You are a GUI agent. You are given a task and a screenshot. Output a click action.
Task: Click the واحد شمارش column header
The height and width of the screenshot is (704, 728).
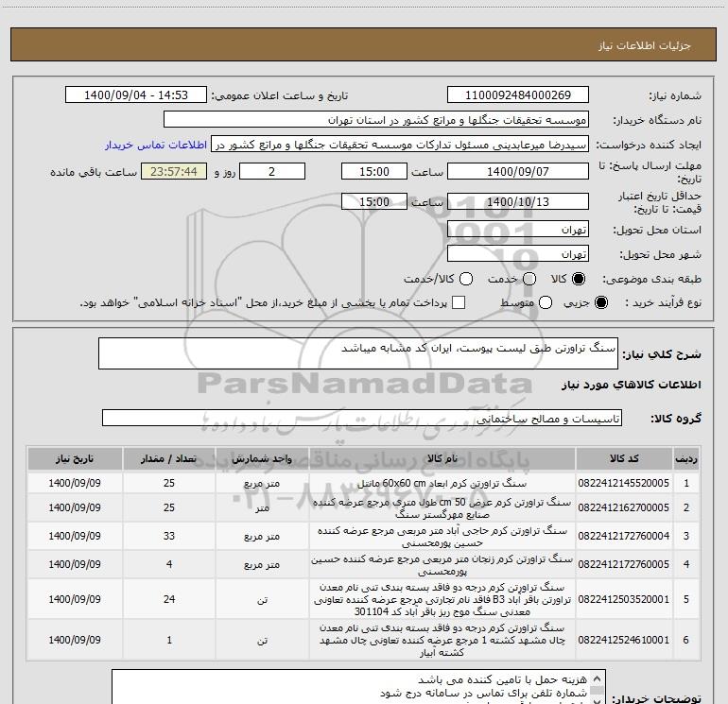pos(262,458)
